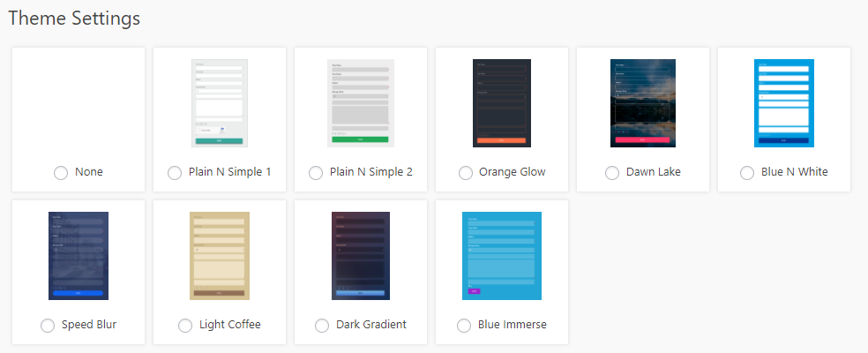Viewport: 868px width, 353px height.
Task: Click the Plain N Simple 1 preview thumbnail
Action: [x=220, y=103]
